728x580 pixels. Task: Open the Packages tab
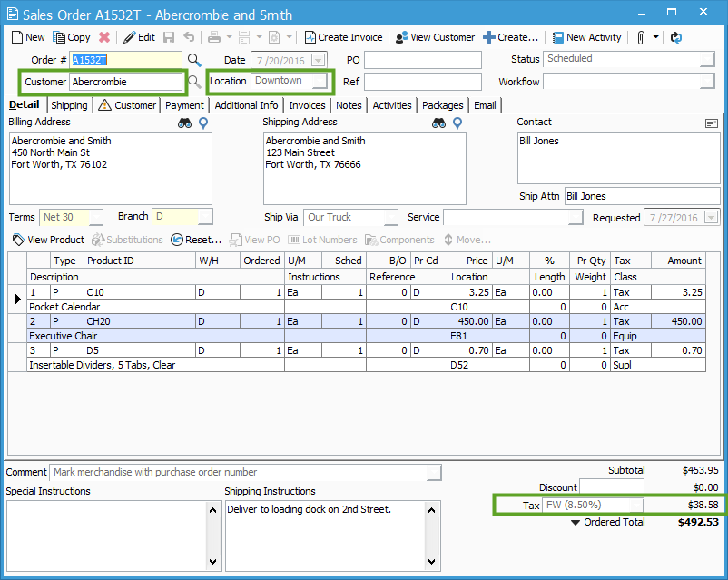(442, 105)
